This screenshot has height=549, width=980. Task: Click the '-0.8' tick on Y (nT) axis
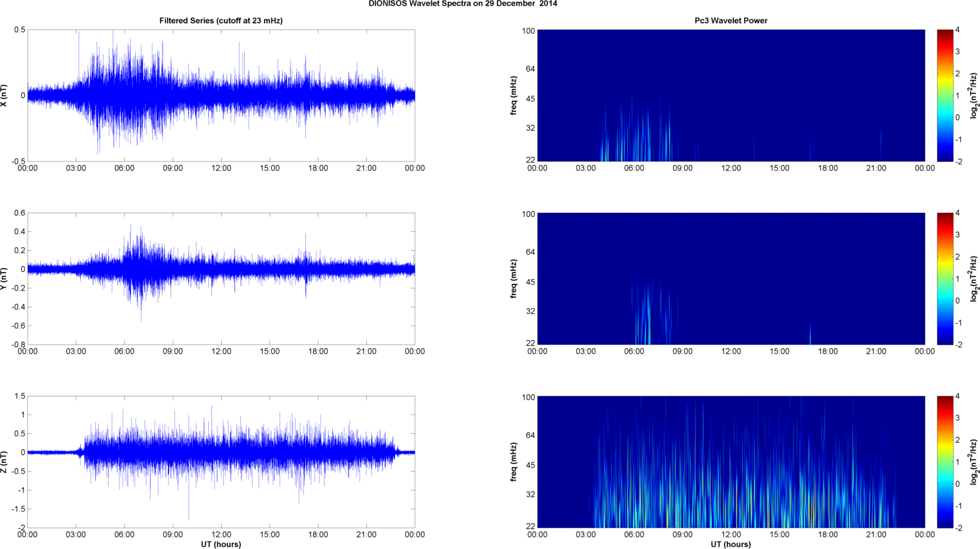[x=17, y=345]
